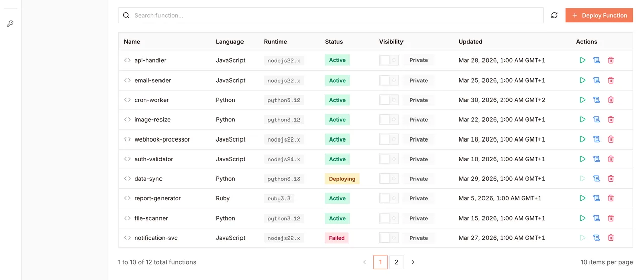Image resolution: width=644 pixels, height=280 pixels.
Task: Run the report-generator function
Action: pos(582,198)
